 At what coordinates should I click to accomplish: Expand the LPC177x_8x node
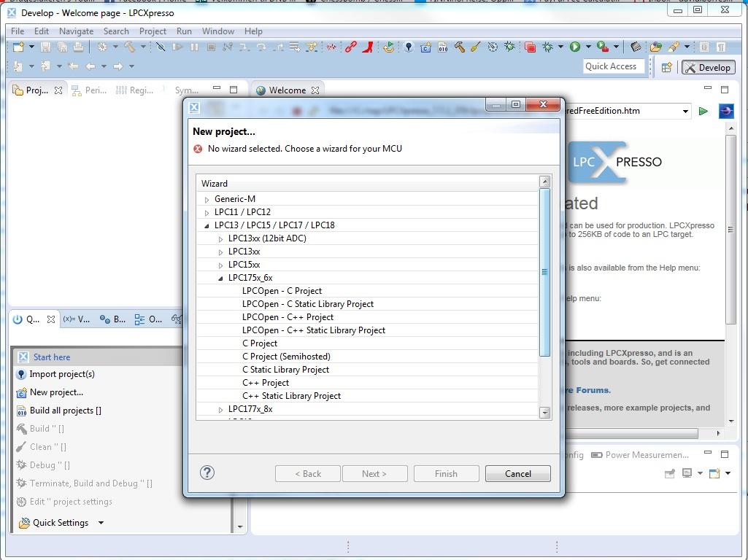tap(220, 409)
